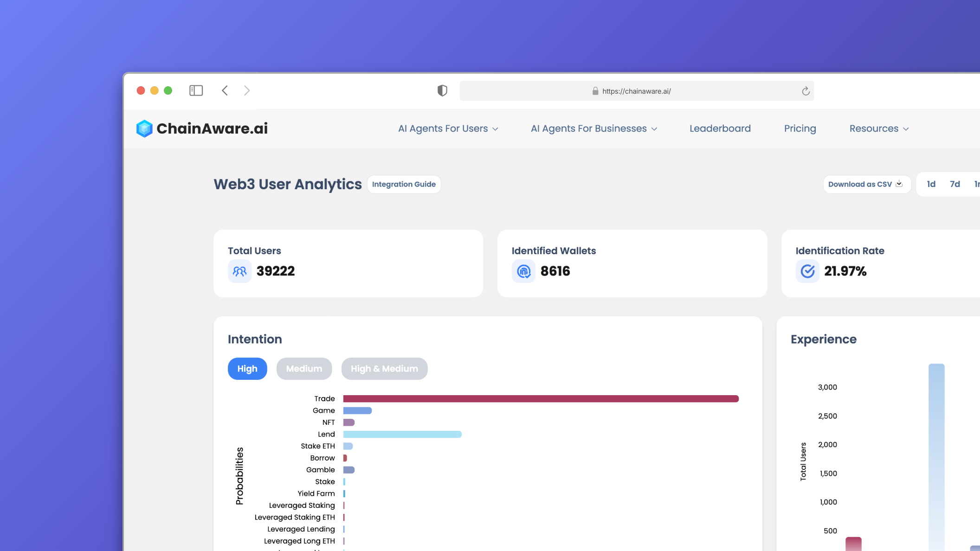Image resolution: width=980 pixels, height=551 pixels.
Task: Click Download as CSV button
Action: coord(867,184)
